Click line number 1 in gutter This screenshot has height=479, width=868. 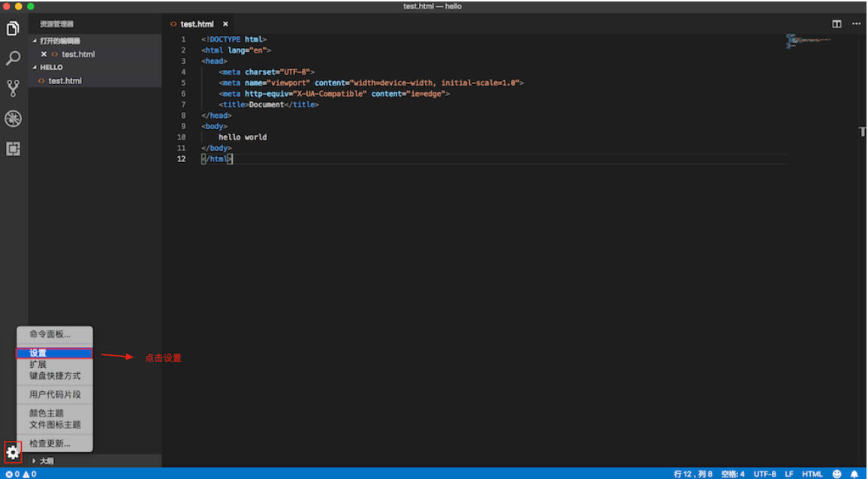pos(183,39)
